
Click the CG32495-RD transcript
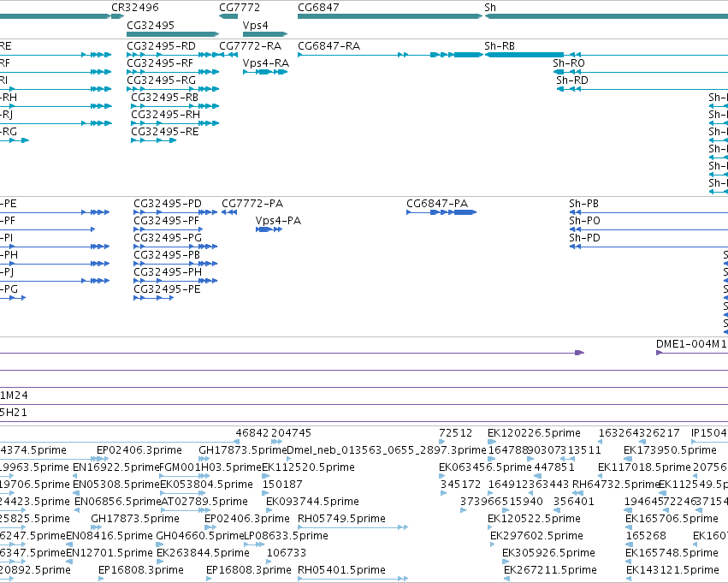pyautogui.click(x=173, y=55)
